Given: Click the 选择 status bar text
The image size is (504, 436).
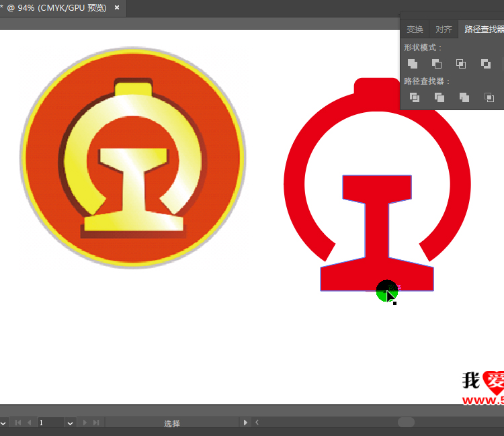Looking at the screenshot, I should (x=172, y=423).
